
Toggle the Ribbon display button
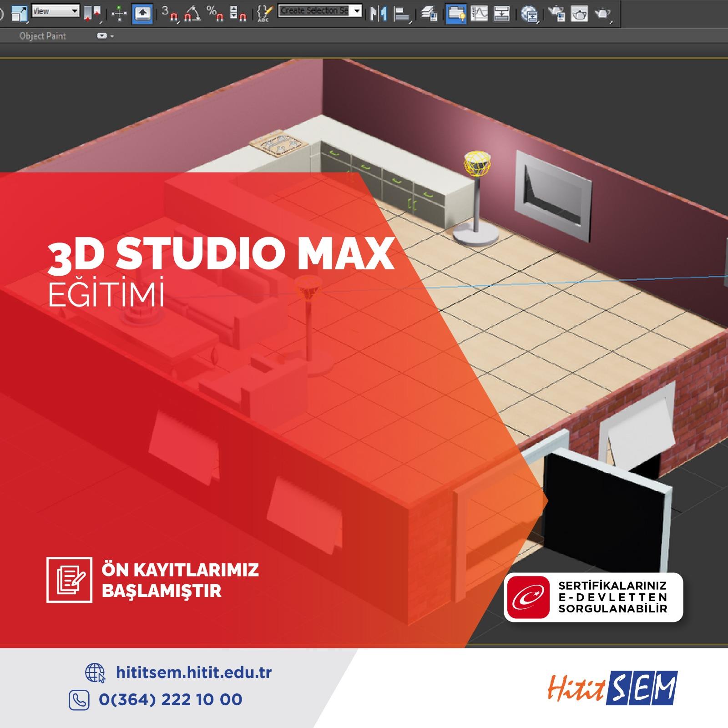point(455,14)
